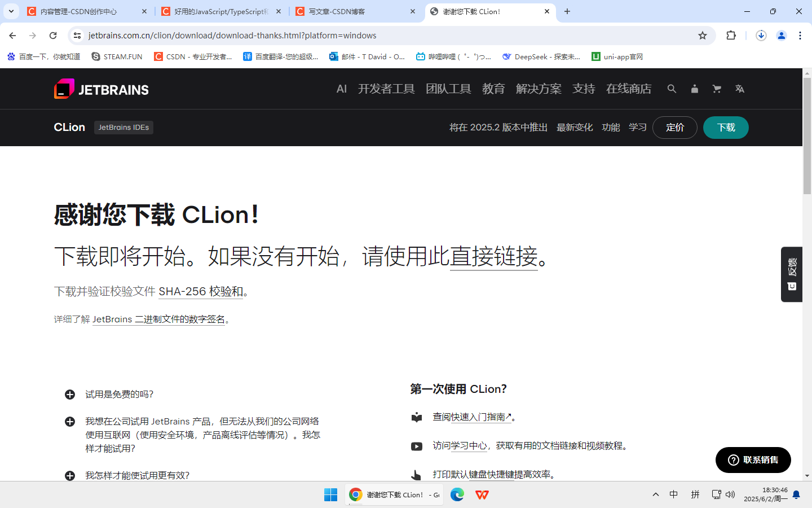Click the CLion product title
The image size is (812, 508).
tap(69, 127)
